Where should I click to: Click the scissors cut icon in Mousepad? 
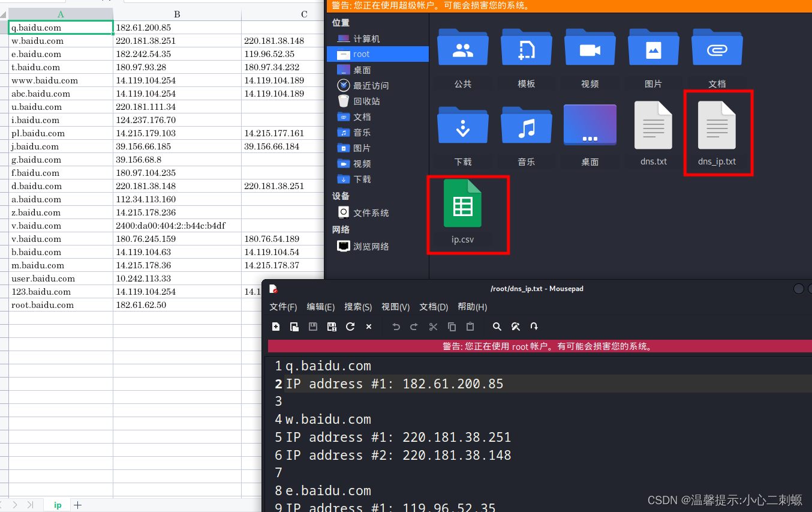point(433,327)
